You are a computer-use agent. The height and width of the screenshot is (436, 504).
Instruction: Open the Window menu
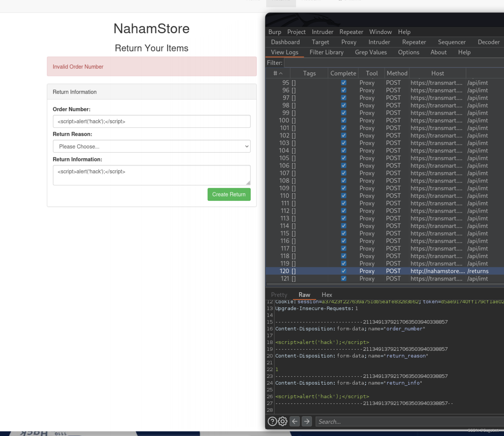click(381, 32)
